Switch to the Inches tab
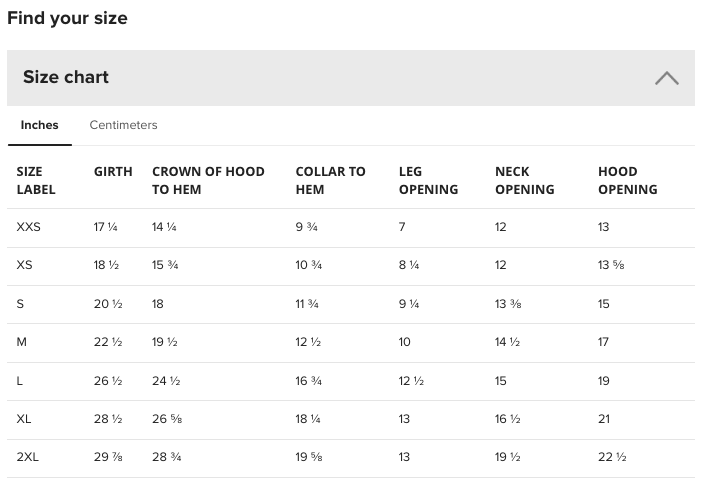The height and width of the screenshot is (498, 705). click(x=40, y=125)
